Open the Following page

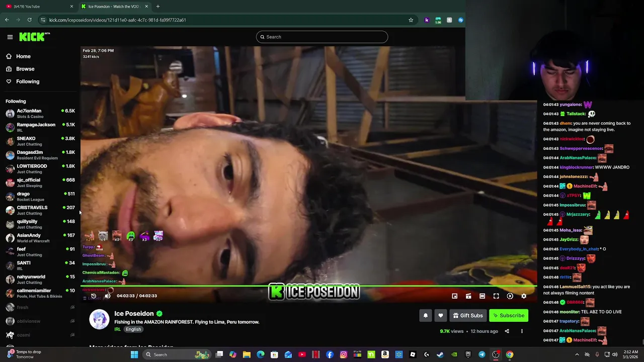[x=27, y=81]
